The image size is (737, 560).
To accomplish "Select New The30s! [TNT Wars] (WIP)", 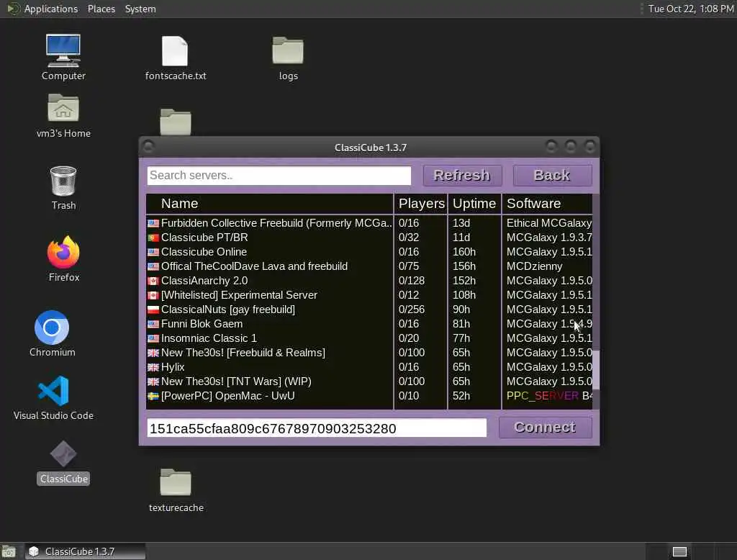I will click(369, 381).
